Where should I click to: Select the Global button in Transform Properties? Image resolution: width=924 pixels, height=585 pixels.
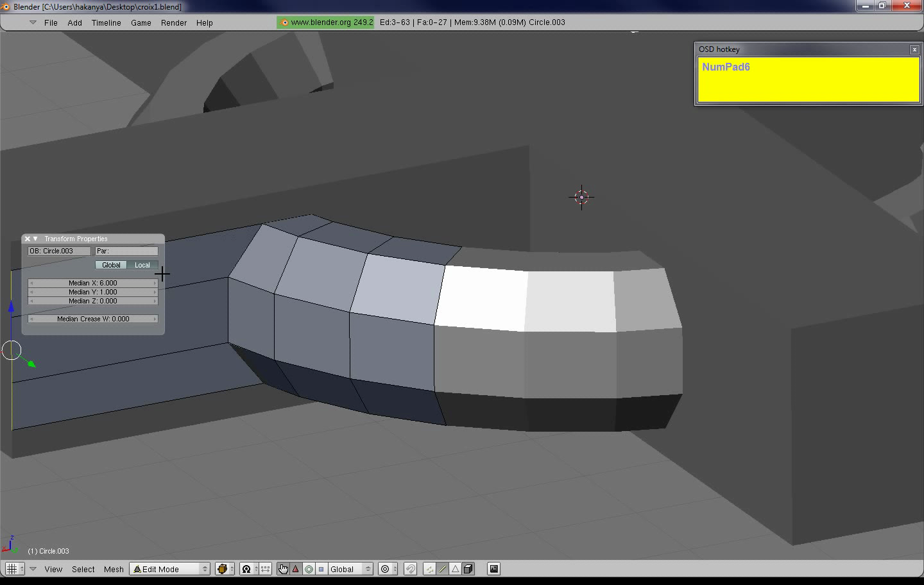[111, 265]
